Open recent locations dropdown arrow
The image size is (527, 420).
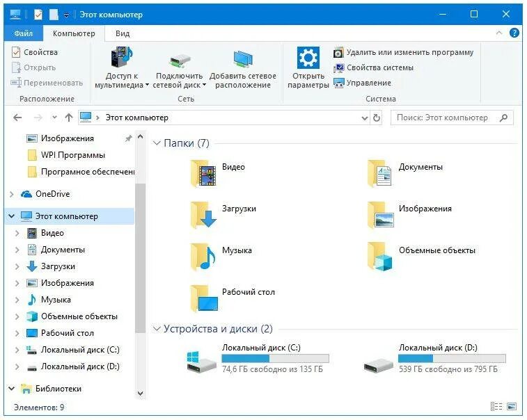[x=54, y=118]
